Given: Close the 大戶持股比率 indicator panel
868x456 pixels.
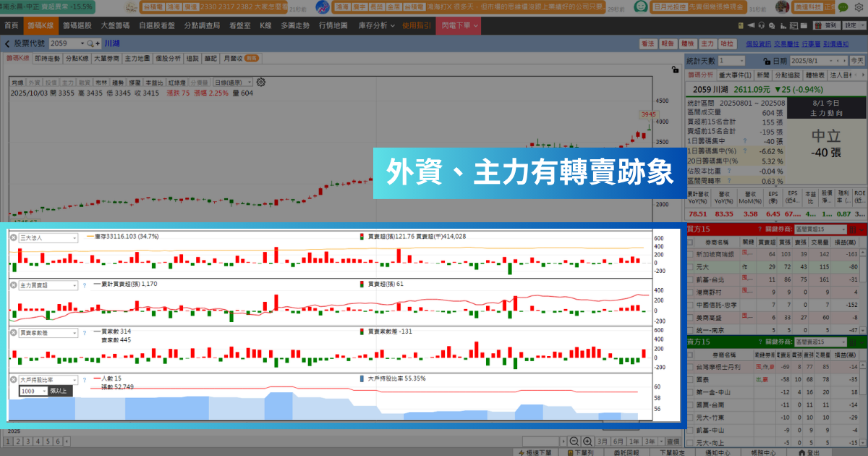Looking at the screenshot, I should tap(13, 379).
